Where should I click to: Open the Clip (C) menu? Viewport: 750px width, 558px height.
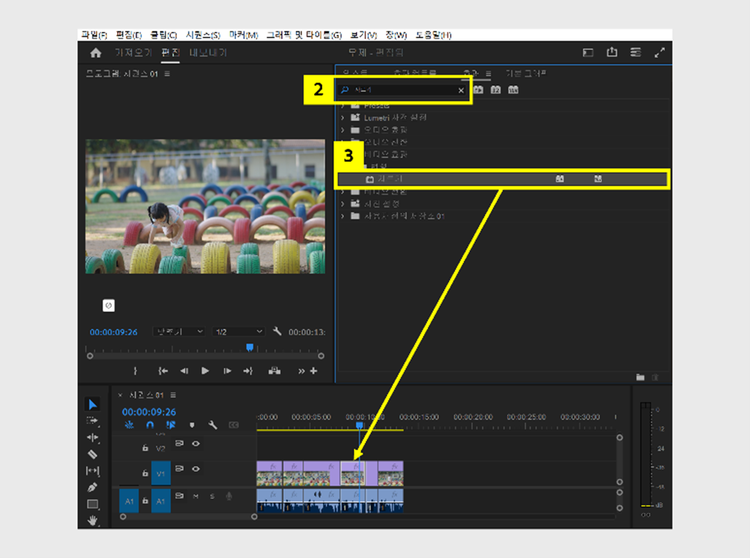point(164,35)
